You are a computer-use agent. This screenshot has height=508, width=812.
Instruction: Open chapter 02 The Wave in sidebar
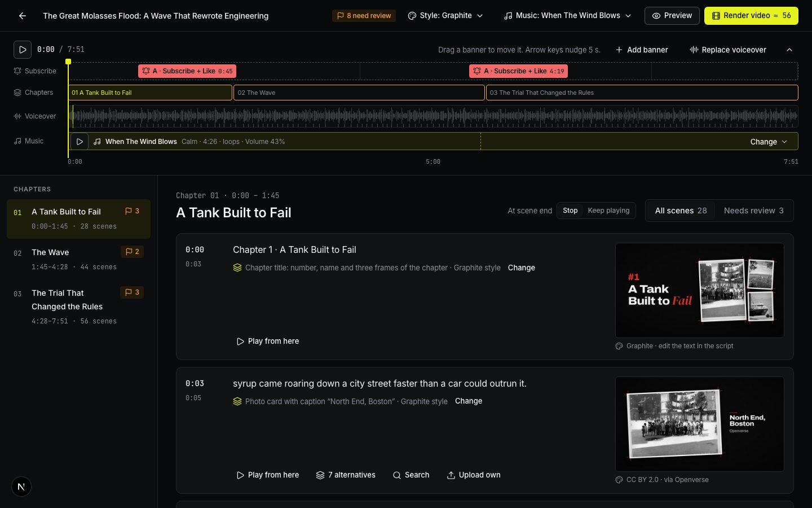[x=78, y=259]
